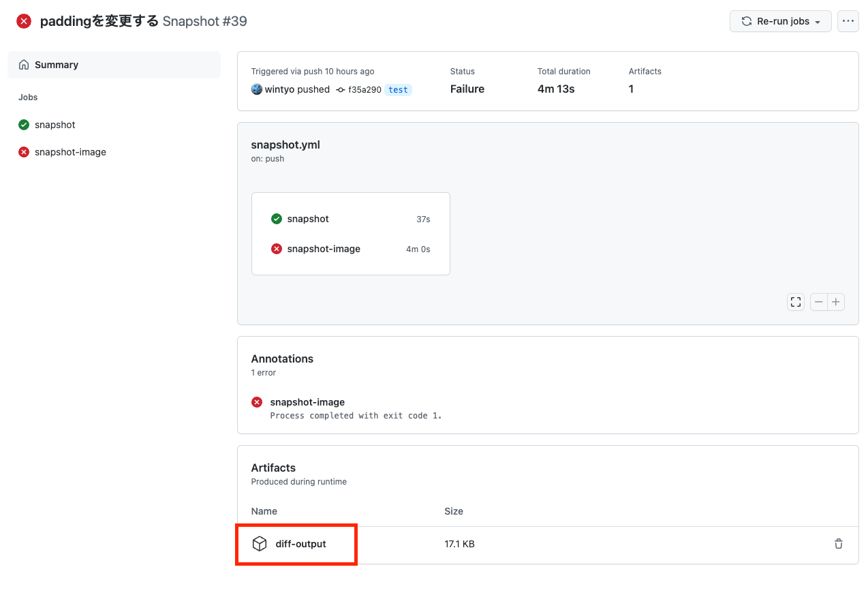Select the Summary sidebar item

[57, 65]
